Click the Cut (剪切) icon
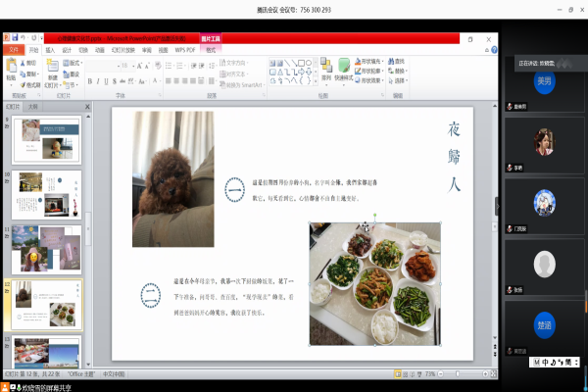This screenshot has width=588, height=392. point(29,62)
